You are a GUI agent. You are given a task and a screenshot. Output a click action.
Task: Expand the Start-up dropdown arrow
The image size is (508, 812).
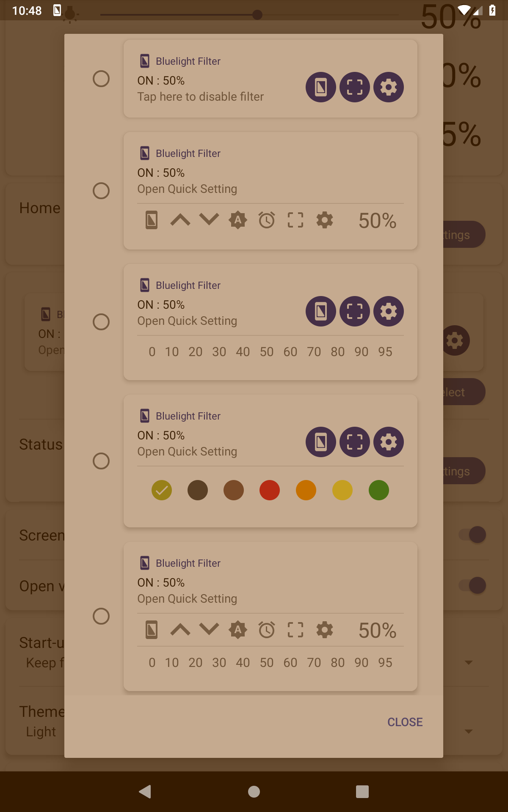469,662
